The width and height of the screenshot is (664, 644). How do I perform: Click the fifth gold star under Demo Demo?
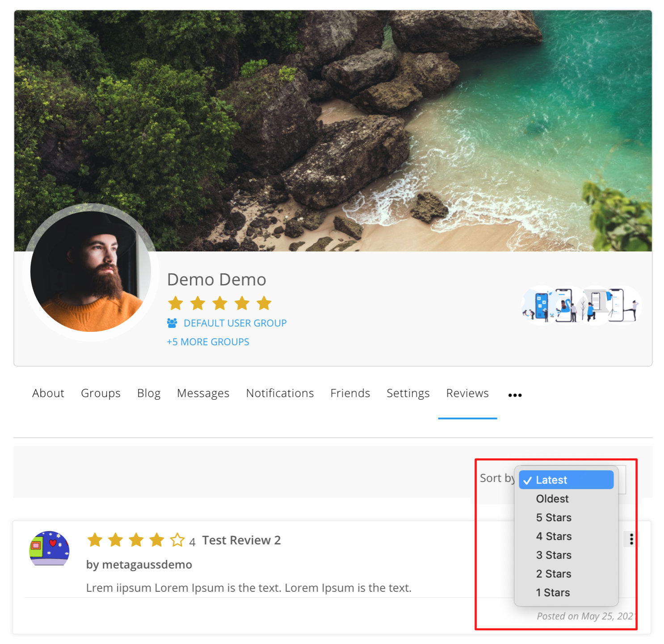coord(264,303)
